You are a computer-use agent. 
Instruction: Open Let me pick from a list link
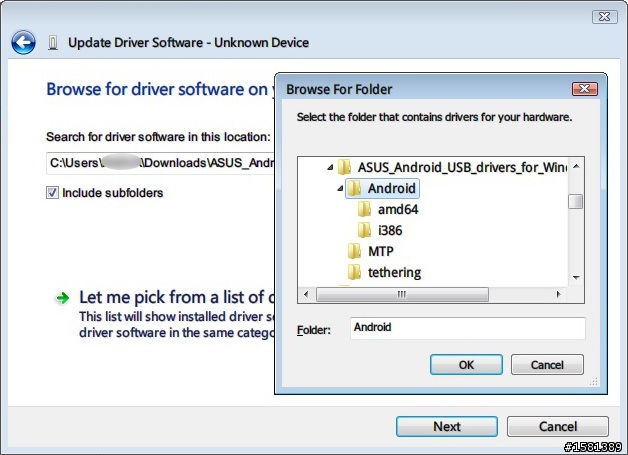point(176,297)
